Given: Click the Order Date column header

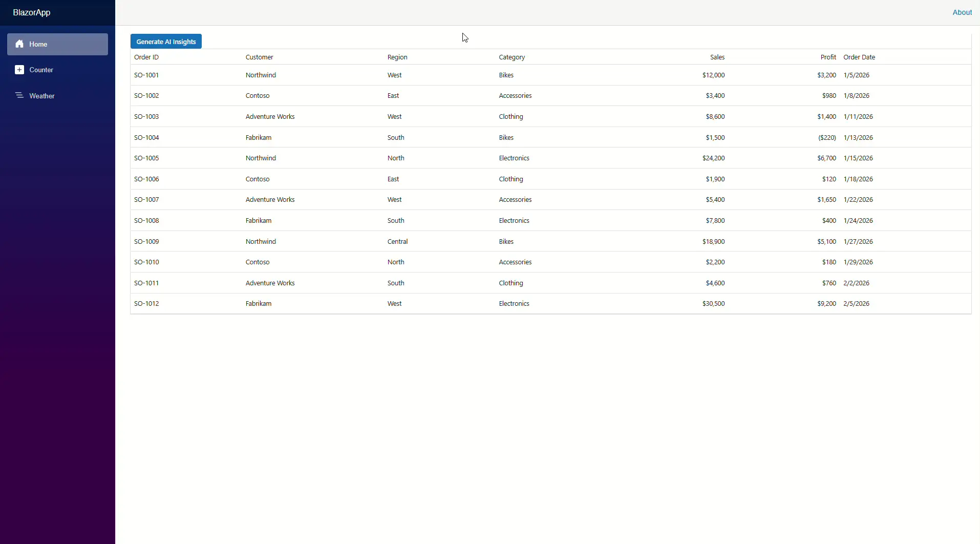Looking at the screenshot, I should pos(860,57).
